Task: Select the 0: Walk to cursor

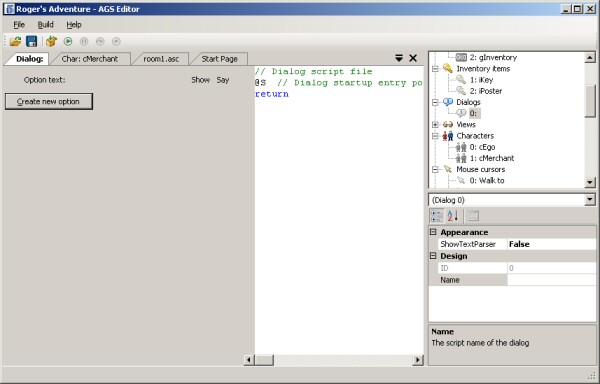Action: tap(487, 181)
